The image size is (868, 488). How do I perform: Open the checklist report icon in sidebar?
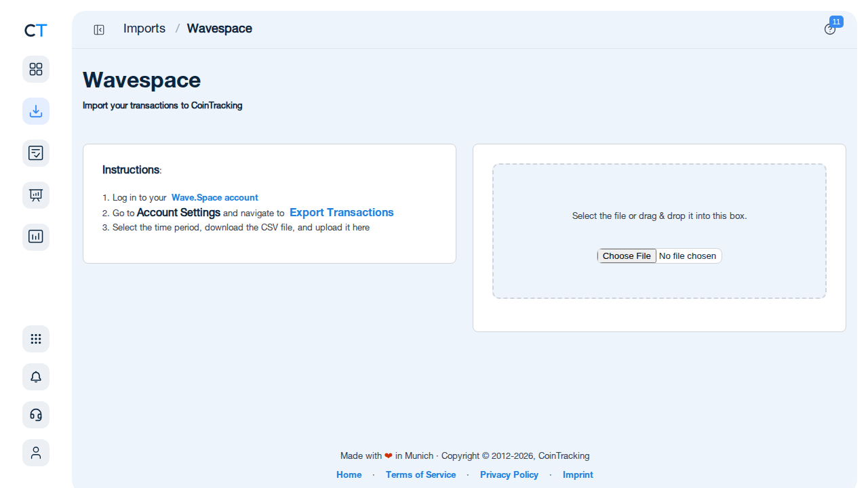pos(36,153)
